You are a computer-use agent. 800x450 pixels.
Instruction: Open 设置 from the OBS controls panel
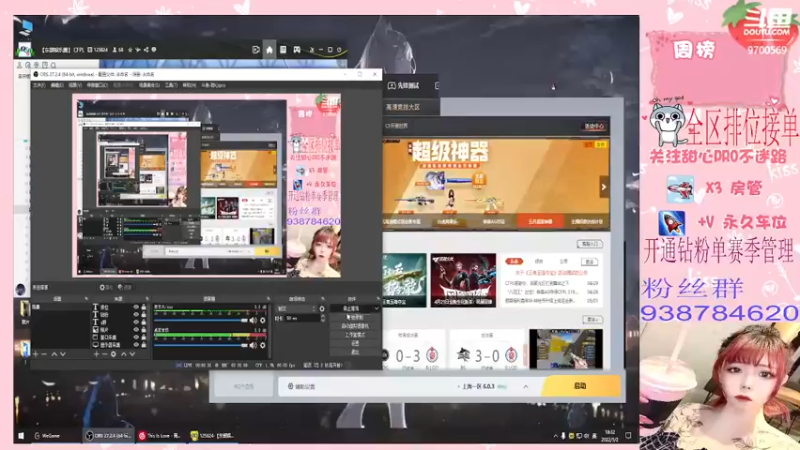point(356,343)
